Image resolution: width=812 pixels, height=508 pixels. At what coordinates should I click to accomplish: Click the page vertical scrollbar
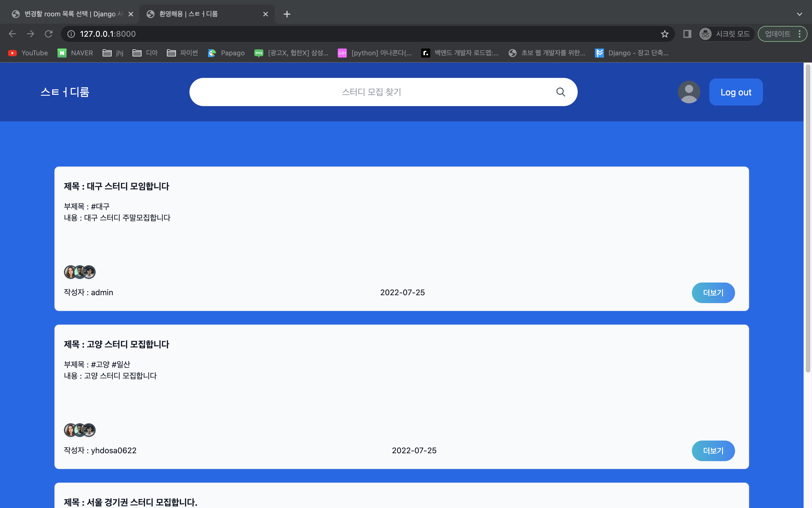click(808, 218)
